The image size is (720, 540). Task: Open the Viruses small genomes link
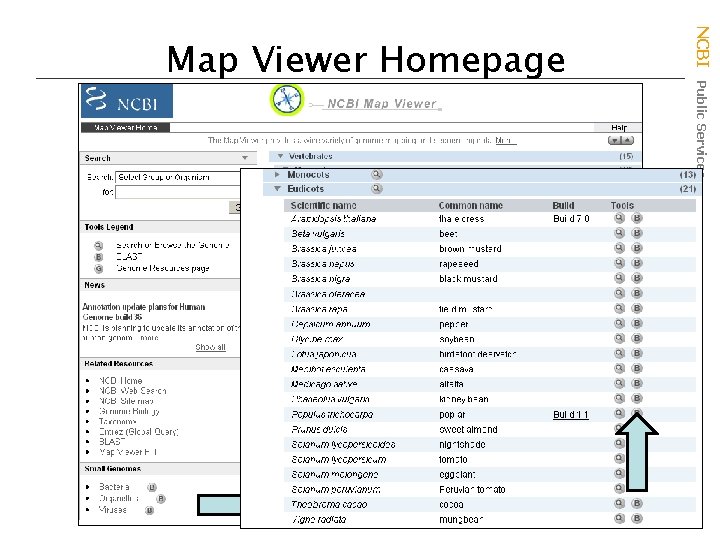click(x=112, y=510)
